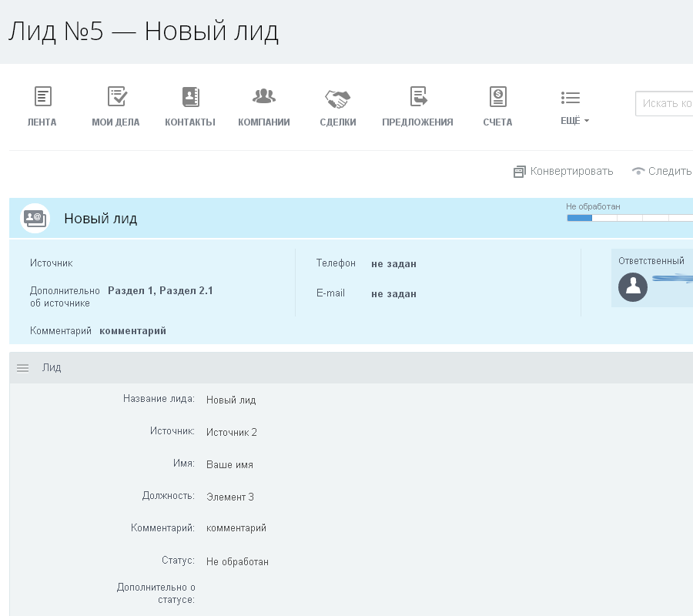693x616 pixels.
Task: Open the Предложения quotes icon
Action: tap(417, 98)
